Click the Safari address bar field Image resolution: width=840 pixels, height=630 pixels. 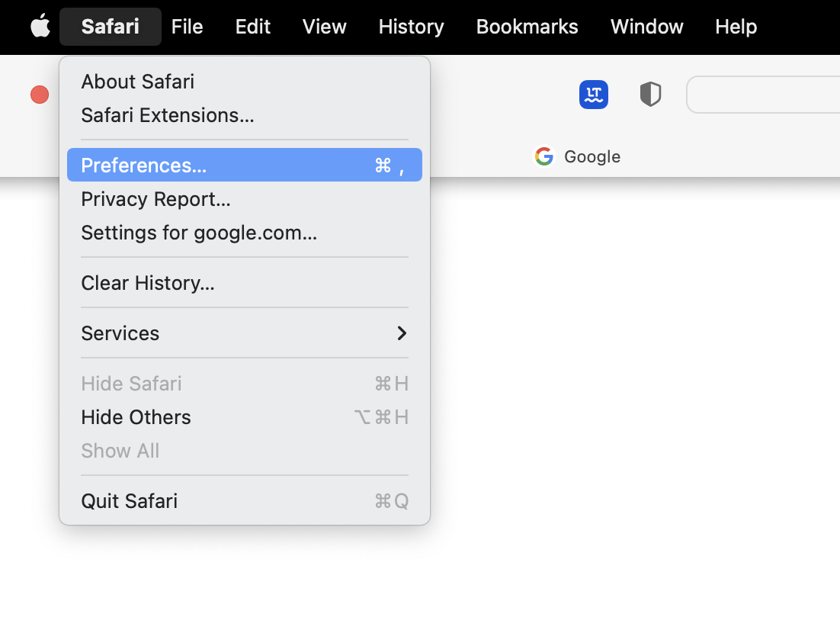click(763, 95)
